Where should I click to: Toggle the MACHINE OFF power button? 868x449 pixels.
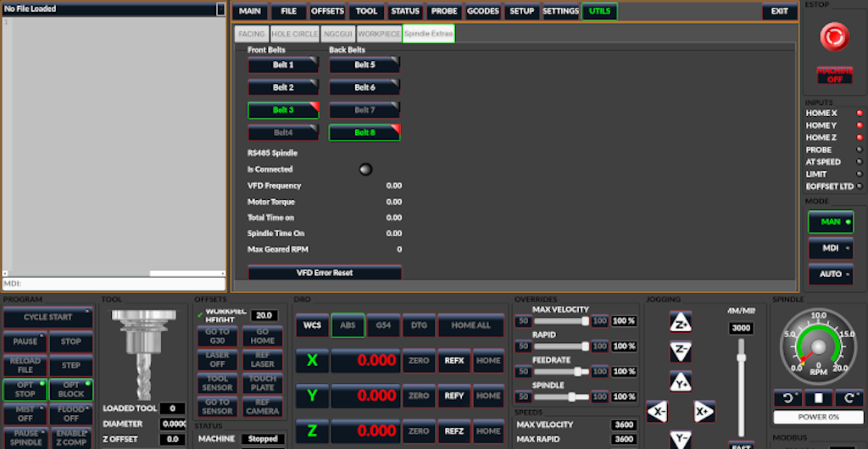coord(834,75)
